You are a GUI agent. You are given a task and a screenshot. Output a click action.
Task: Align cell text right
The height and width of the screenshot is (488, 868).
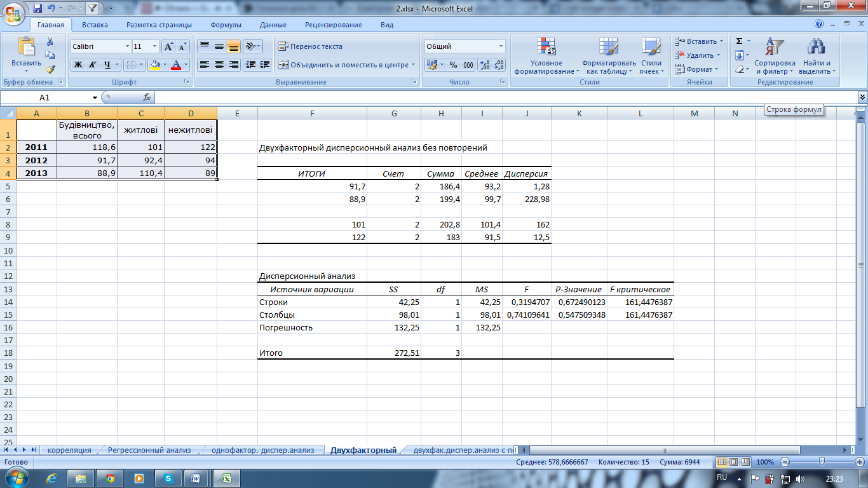point(233,65)
